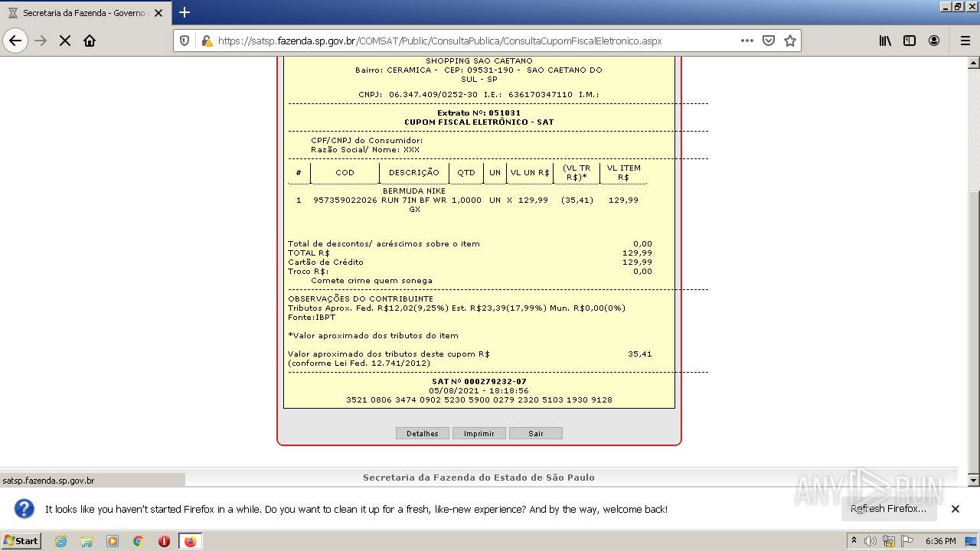This screenshot has height=551, width=980.
Task: Click the footer Secretaria da Fazenda text
Action: tap(479, 477)
